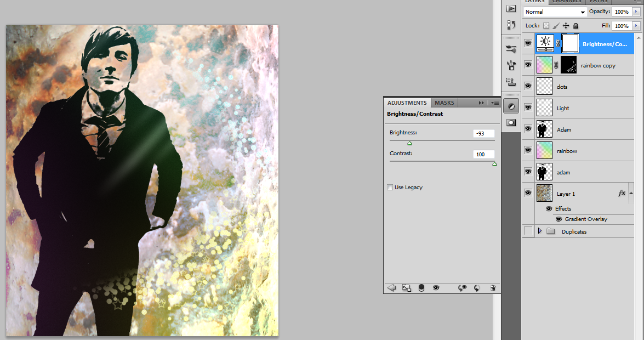Image resolution: width=644 pixels, height=340 pixels.
Task: Reset adjustment to defaults icon
Action: [x=477, y=288]
